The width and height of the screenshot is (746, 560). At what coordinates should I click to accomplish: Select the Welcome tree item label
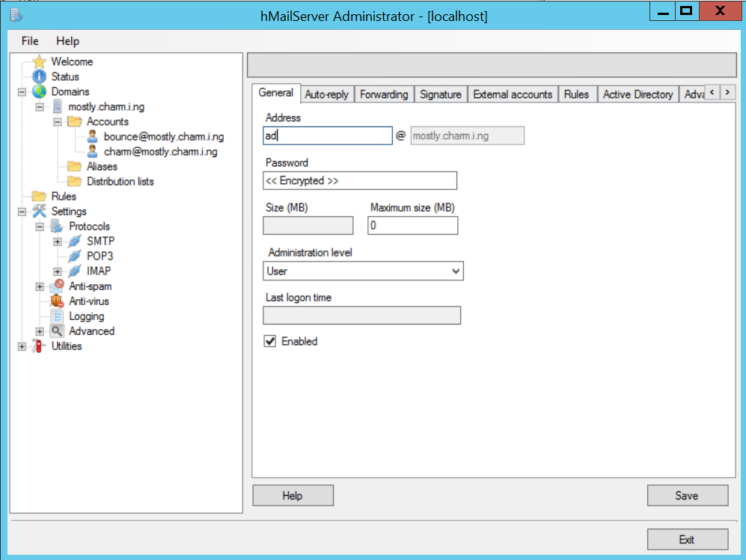[72, 61]
